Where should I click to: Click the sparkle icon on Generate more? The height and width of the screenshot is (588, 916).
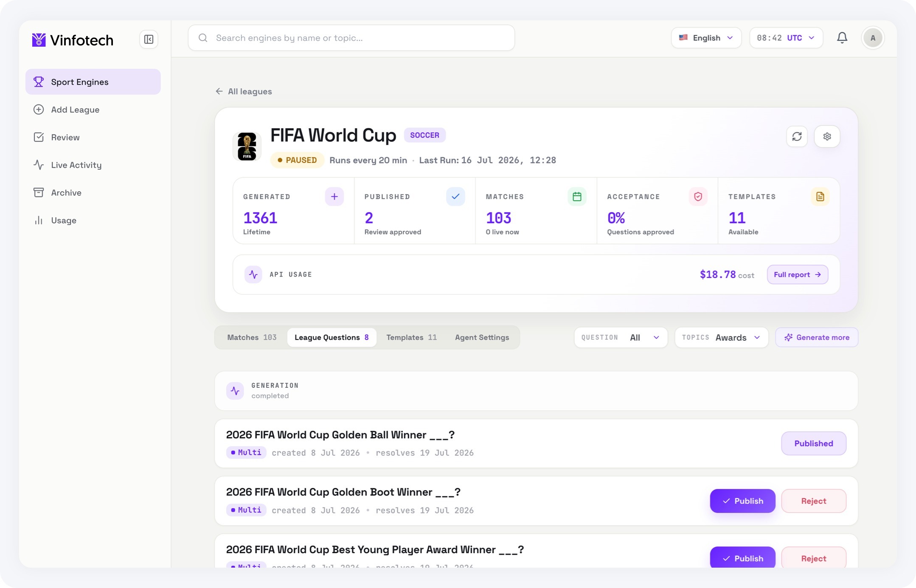[x=788, y=337]
